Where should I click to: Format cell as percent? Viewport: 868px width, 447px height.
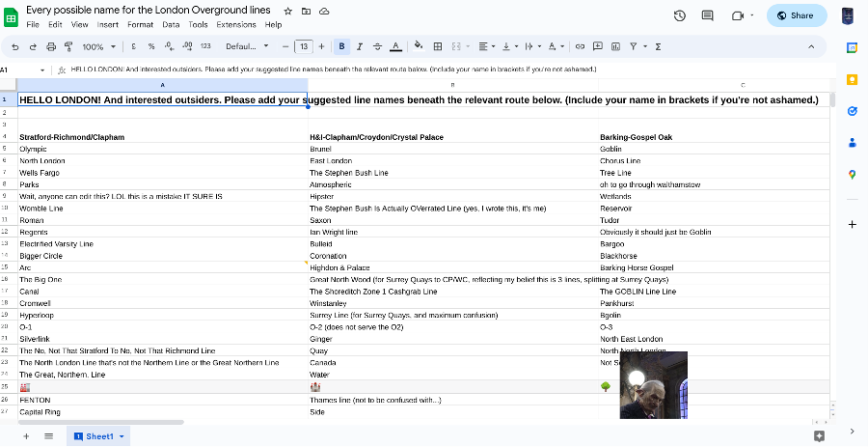[151, 47]
